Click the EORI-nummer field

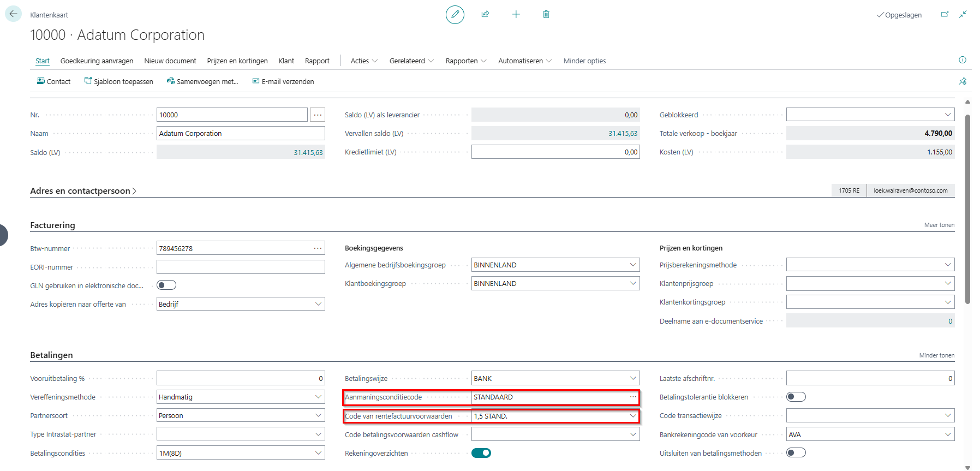pyautogui.click(x=241, y=267)
